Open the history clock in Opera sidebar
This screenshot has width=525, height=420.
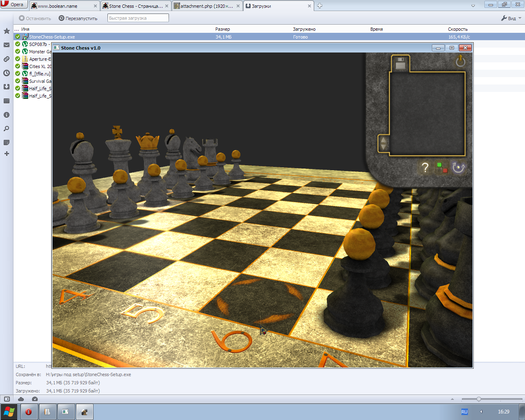7,73
